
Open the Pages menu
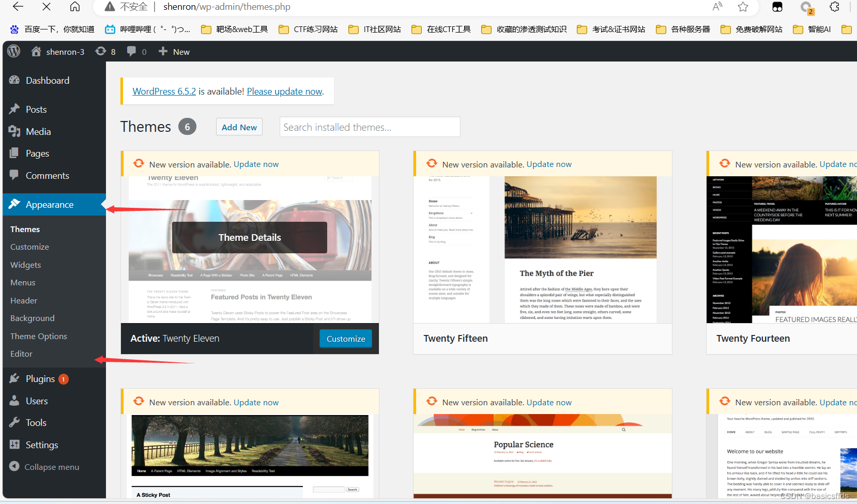(54, 154)
